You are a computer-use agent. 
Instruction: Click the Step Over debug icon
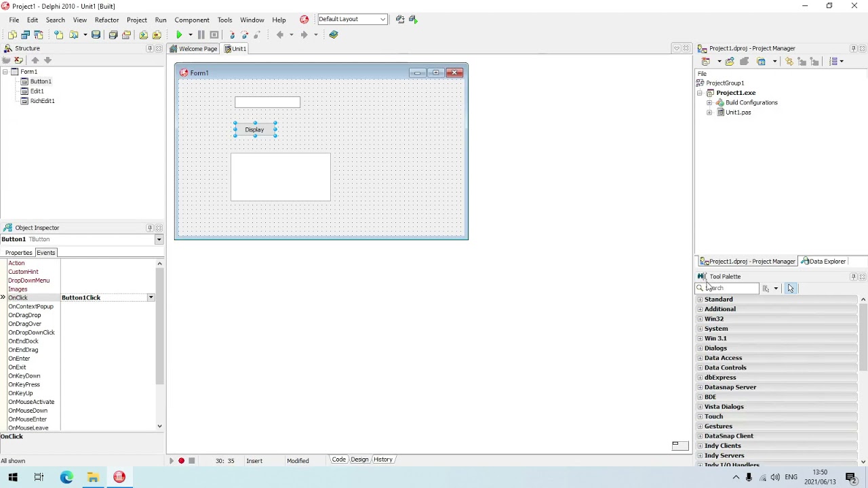(x=245, y=35)
